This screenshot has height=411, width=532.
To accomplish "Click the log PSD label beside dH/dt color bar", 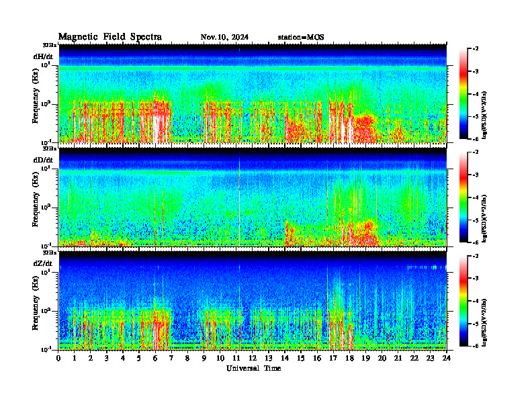I will click(x=484, y=115).
